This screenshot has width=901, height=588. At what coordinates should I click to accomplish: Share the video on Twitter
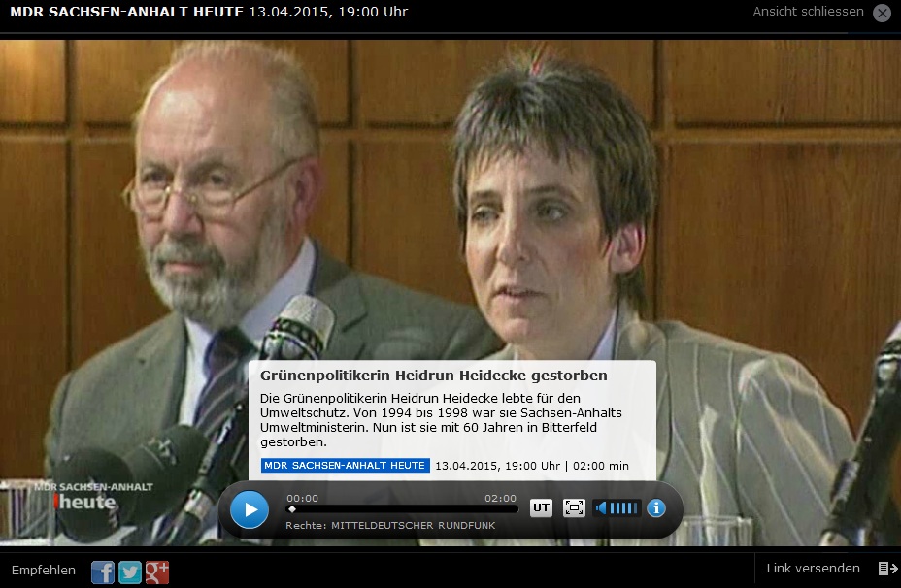130,572
